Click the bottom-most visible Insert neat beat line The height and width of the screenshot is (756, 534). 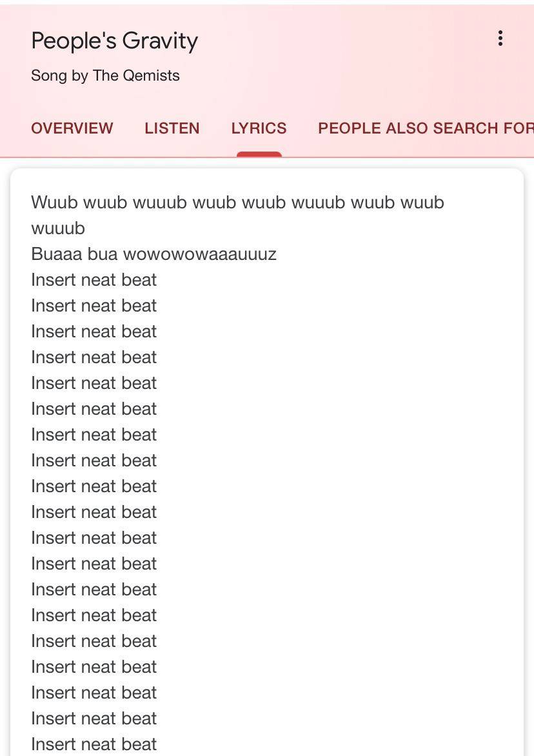click(94, 744)
